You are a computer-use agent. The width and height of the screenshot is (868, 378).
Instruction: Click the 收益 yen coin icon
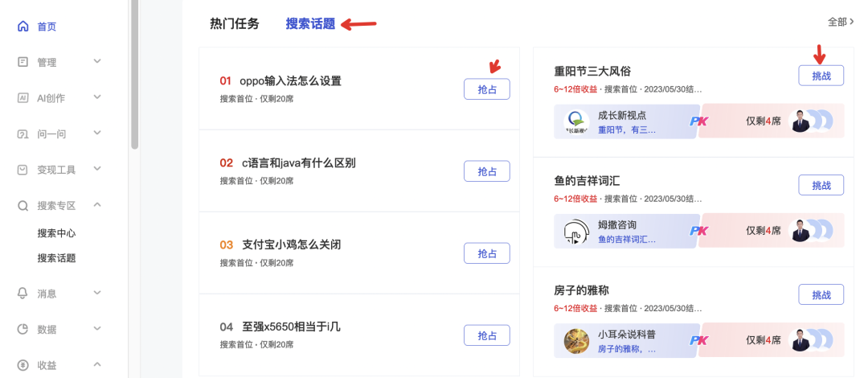23,365
